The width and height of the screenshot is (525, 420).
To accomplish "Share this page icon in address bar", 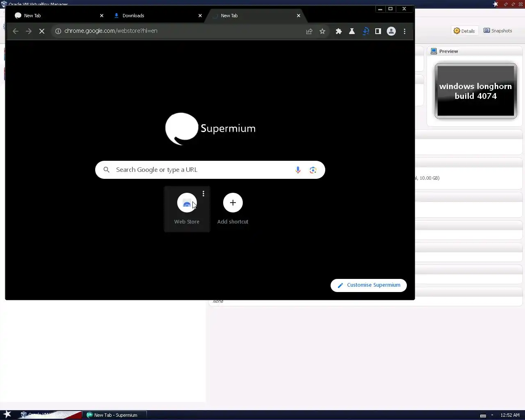I will (x=309, y=31).
